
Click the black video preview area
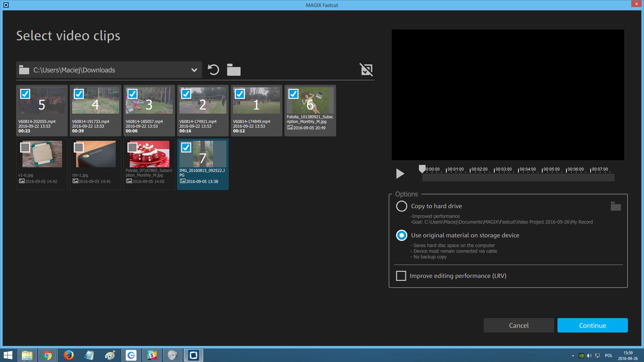click(508, 95)
